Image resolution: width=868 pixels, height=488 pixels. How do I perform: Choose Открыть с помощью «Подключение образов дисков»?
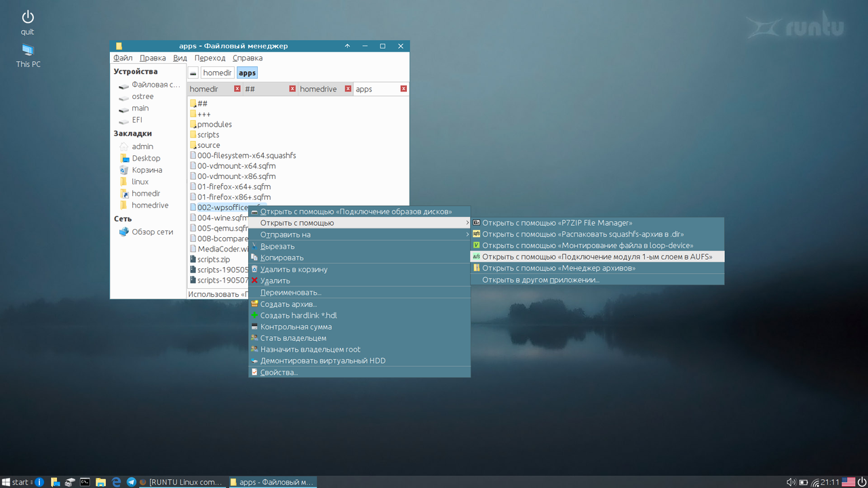coord(359,211)
